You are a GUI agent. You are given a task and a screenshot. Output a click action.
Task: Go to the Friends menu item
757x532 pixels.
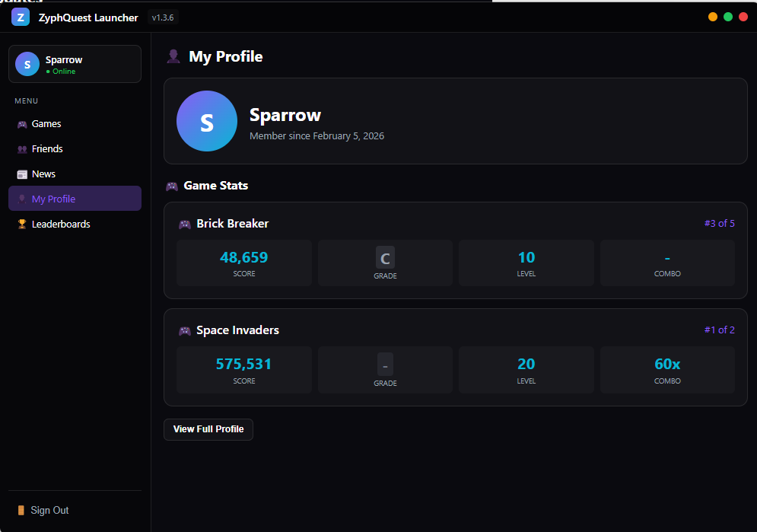coord(47,149)
